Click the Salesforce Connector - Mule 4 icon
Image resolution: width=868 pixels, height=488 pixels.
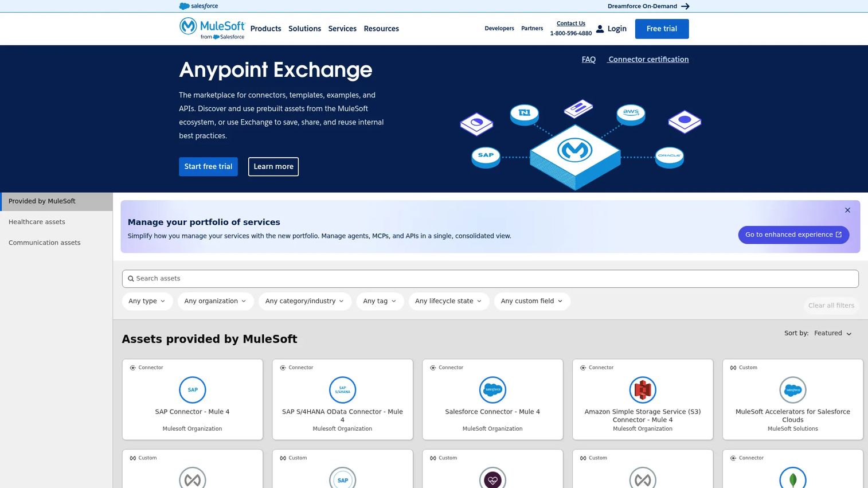(492, 390)
